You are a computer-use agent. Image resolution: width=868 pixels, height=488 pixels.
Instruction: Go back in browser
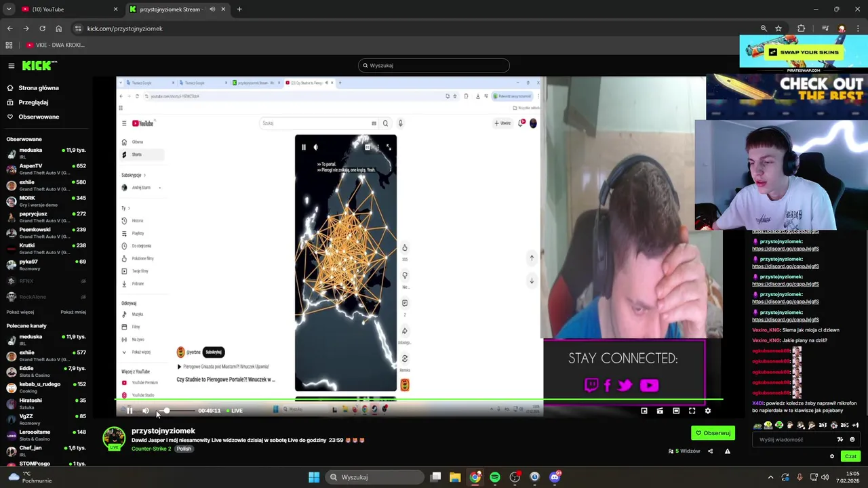[9, 28]
